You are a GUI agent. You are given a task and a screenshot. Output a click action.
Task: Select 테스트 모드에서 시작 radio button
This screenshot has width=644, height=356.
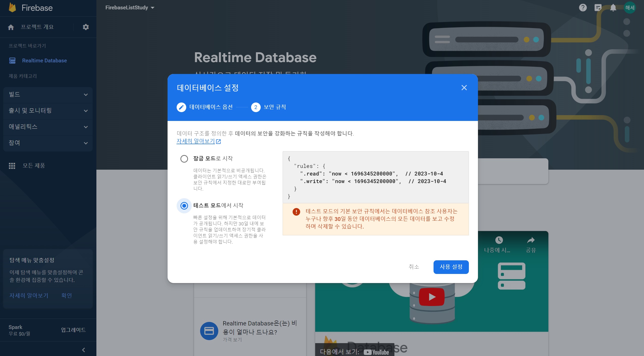184,206
